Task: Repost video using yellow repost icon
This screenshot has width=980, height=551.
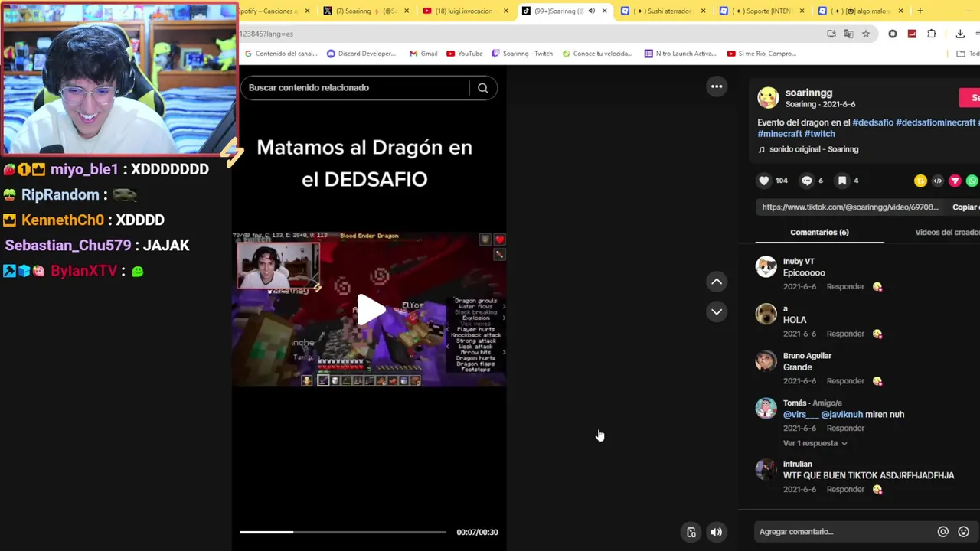Action: click(x=920, y=181)
